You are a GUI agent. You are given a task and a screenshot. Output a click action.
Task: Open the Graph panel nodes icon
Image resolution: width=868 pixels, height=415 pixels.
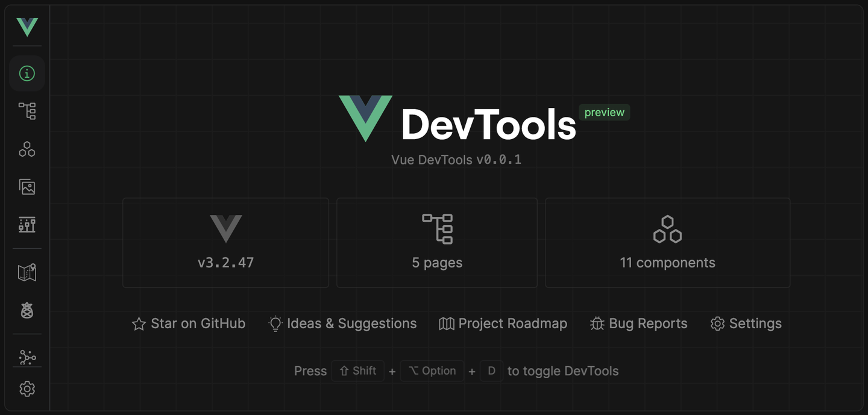[x=27, y=356]
